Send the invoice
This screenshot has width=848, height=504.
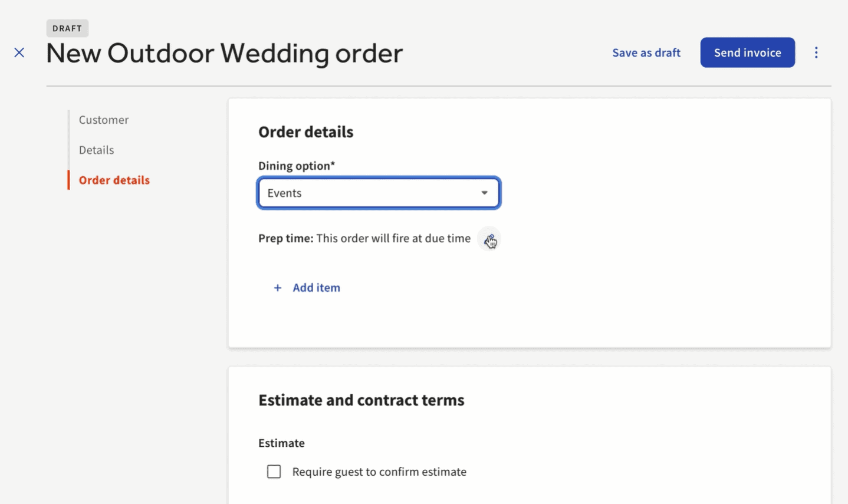tap(747, 52)
